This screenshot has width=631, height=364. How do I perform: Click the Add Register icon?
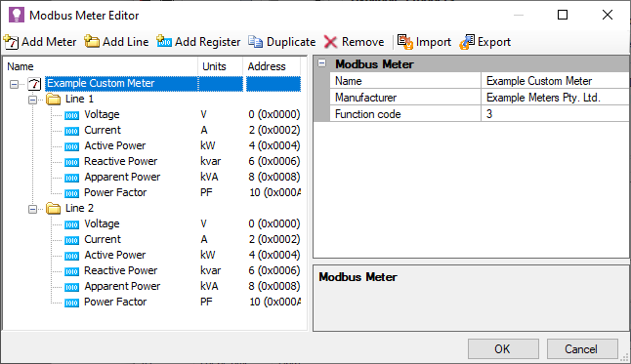(164, 41)
